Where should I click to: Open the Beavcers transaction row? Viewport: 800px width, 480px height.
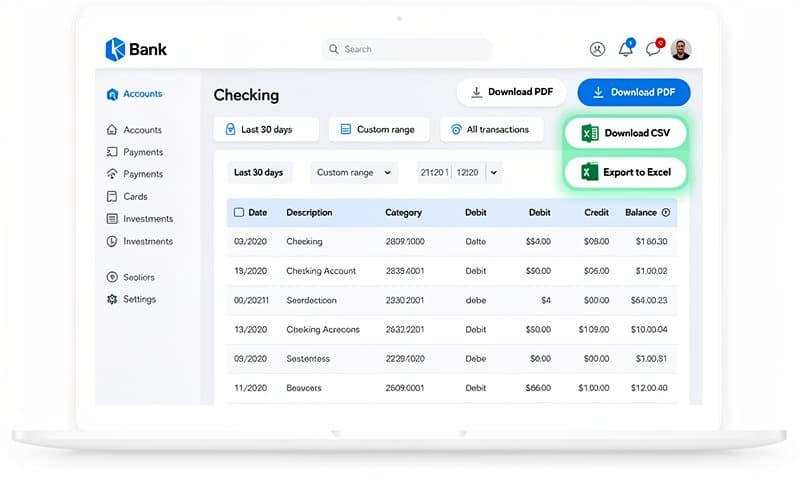(452, 388)
